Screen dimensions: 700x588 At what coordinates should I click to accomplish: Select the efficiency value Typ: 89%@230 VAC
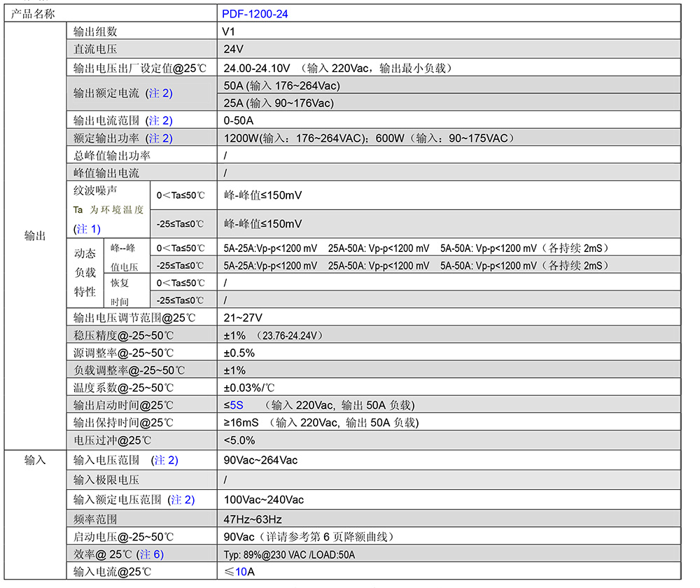click(x=289, y=554)
